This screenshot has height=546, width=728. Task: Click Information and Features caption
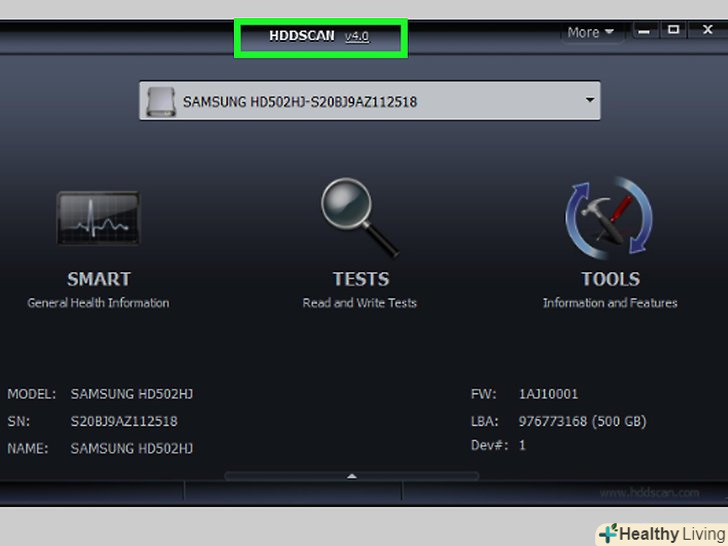click(610, 303)
